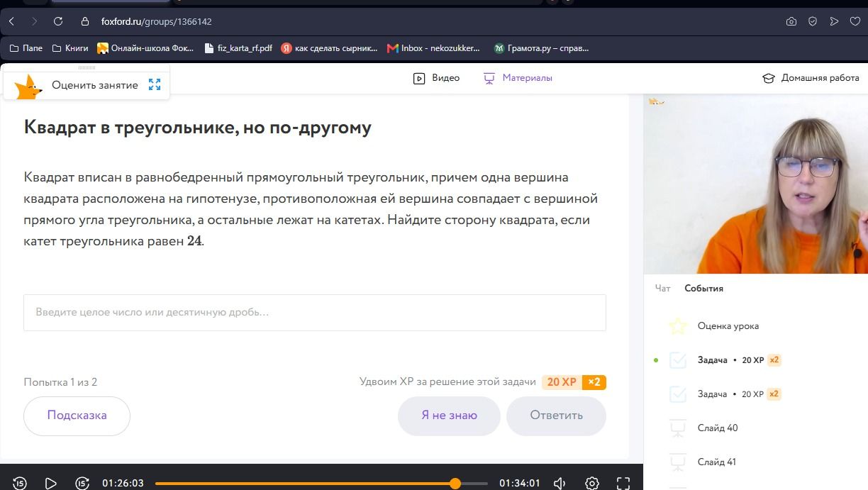Click the Подсказка hint button
This screenshot has height=490, width=868.
(x=77, y=416)
